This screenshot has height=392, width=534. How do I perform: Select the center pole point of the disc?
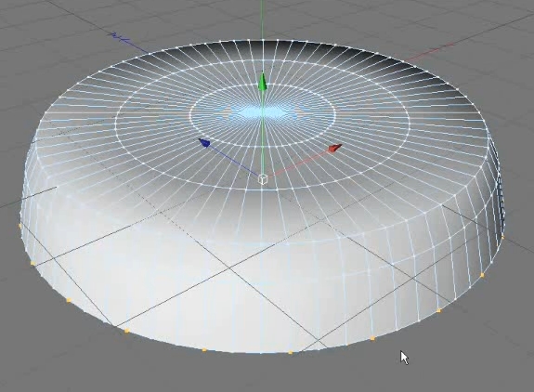click(x=262, y=112)
